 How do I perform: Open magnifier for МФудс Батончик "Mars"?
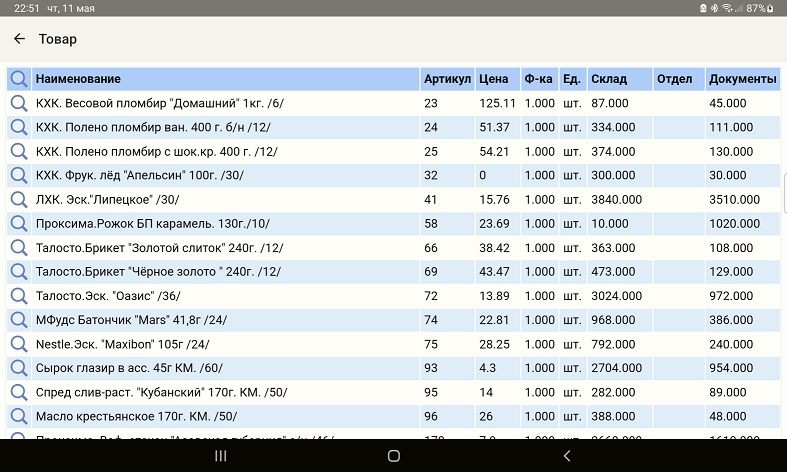(x=18, y=320)
